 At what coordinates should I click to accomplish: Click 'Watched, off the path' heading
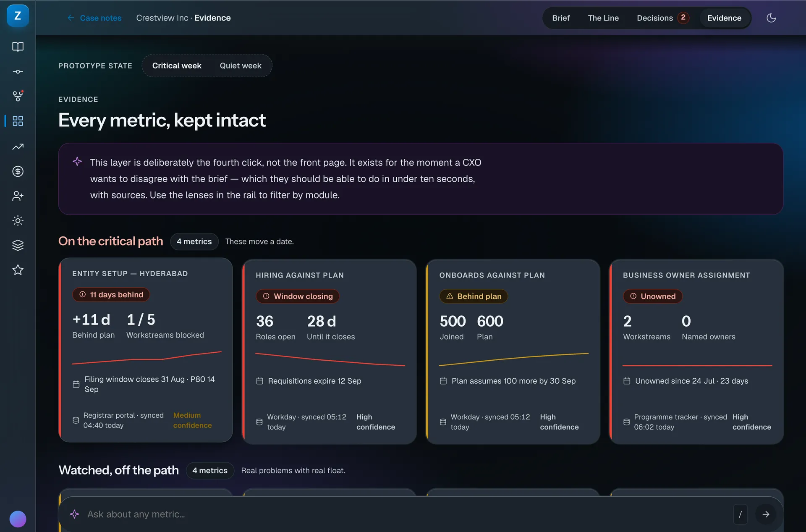[119, 470]
